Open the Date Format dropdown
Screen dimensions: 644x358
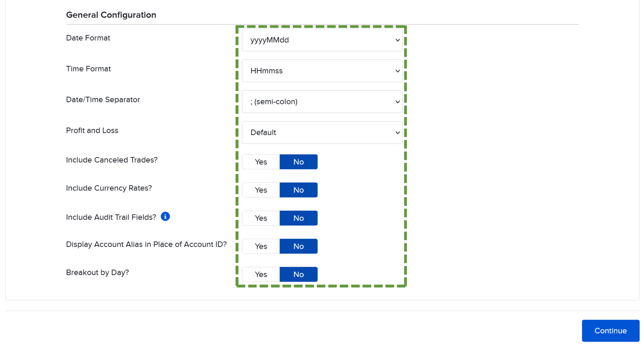(x=322, y=40)
